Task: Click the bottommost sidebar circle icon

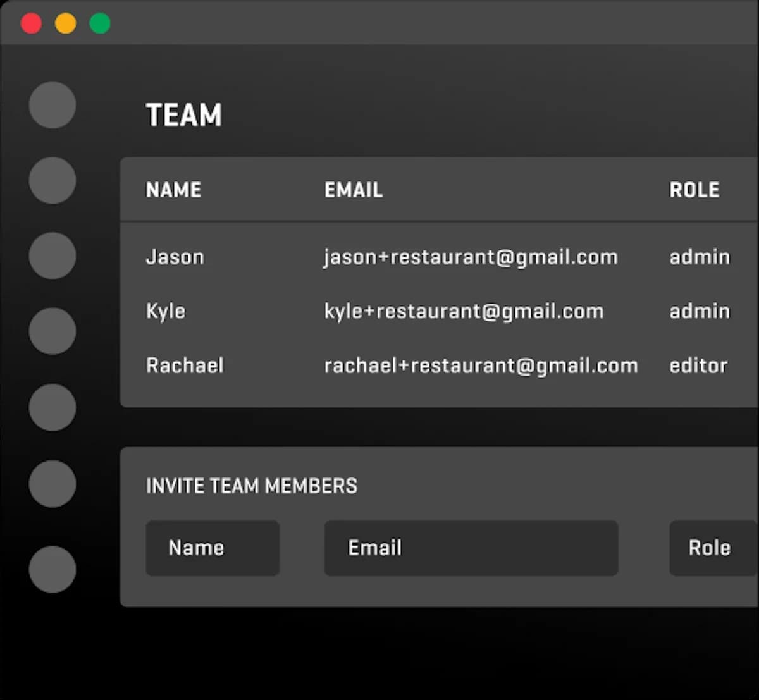Action: [52, 569]
